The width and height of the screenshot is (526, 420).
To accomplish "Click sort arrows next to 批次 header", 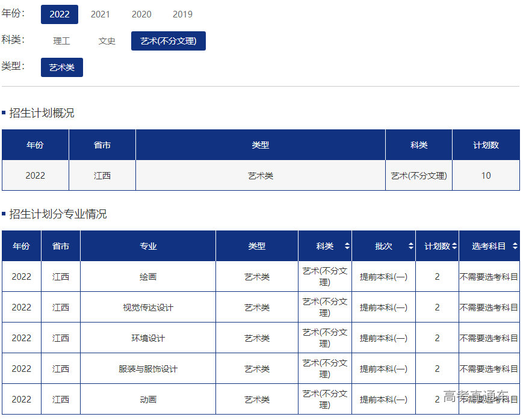I will tap(410, 246).
